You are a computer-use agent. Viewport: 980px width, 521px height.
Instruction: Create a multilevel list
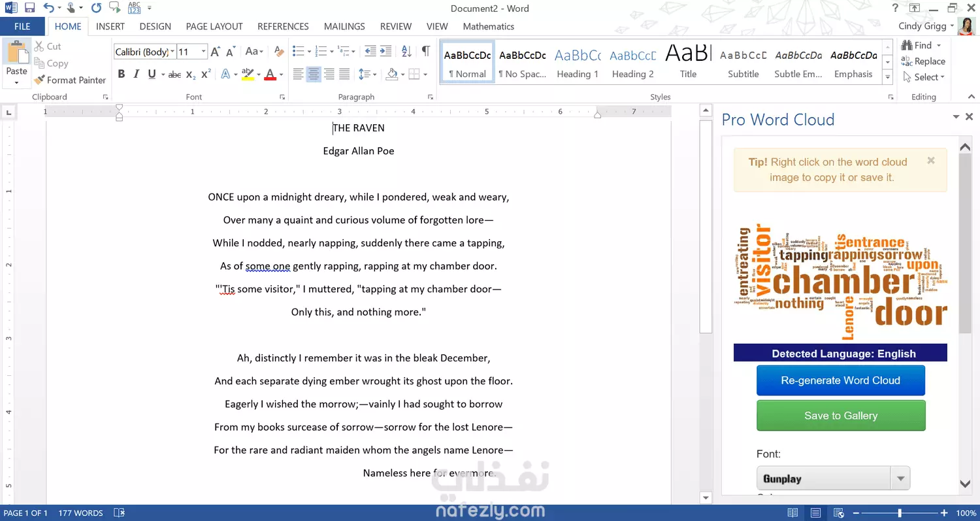coord(343,52)
